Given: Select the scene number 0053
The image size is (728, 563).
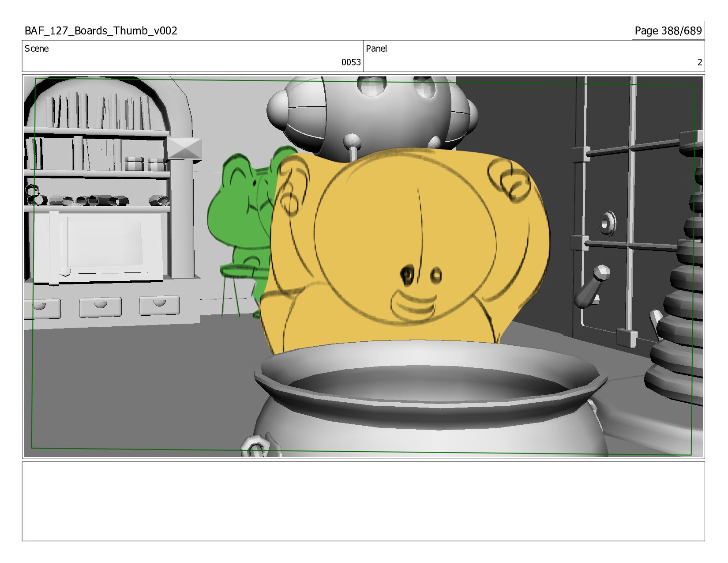Looking at the screenshot, I should [351, 62].
